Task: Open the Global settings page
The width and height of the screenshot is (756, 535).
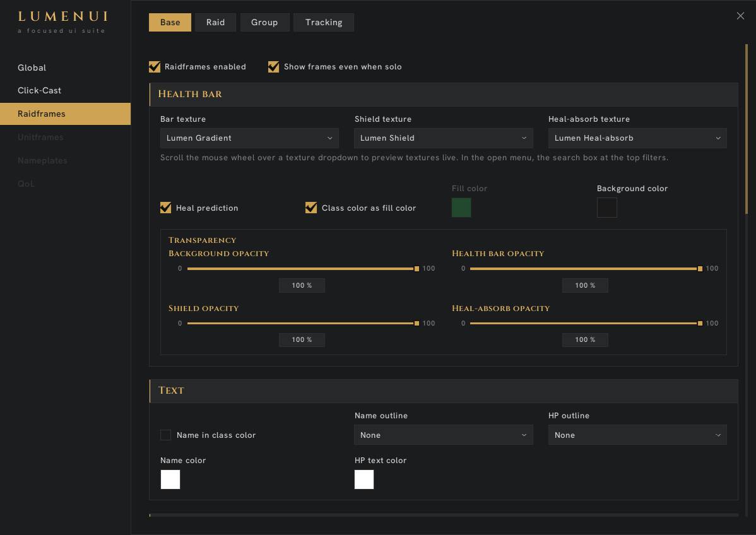Action: tap(65, 68)
